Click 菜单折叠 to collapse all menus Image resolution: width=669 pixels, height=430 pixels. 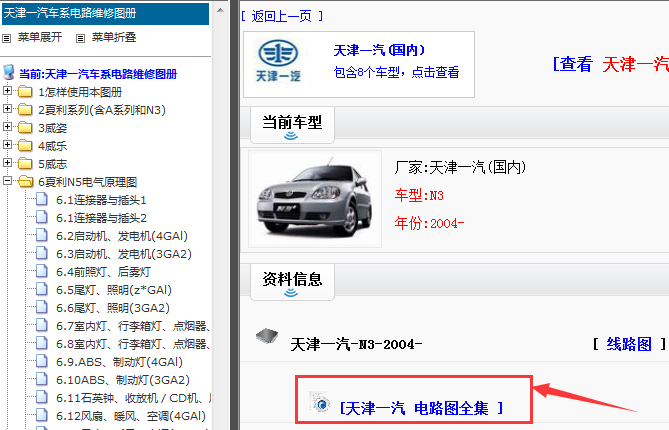point(114,38)
